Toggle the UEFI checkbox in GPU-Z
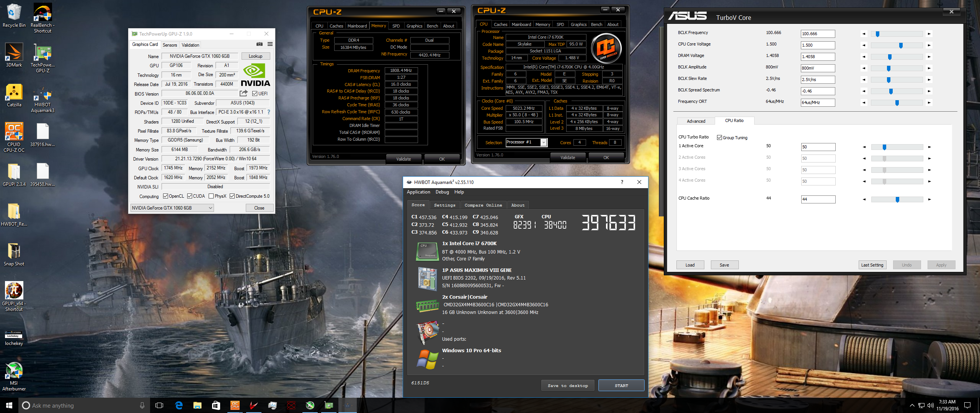 coord(255,94)
